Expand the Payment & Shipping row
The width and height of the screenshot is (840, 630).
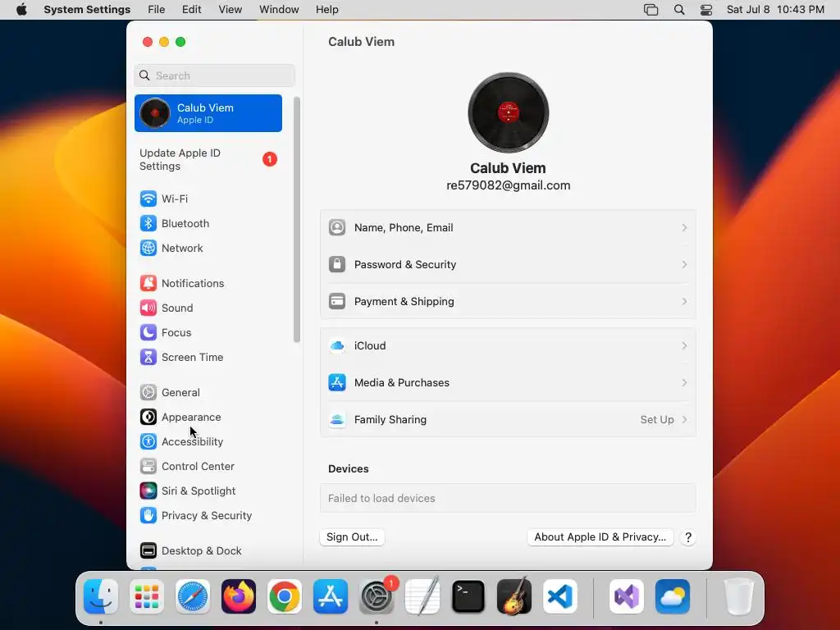(508, 302)
